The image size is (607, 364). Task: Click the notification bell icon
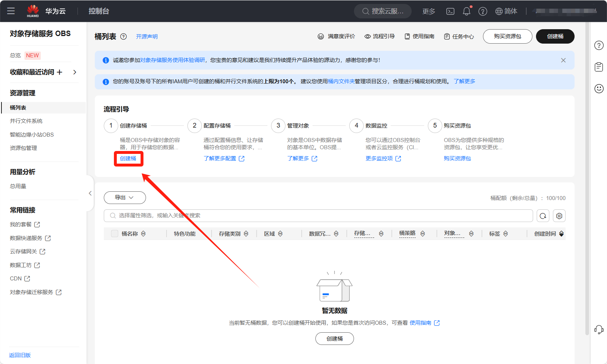(x=466, y=12)
